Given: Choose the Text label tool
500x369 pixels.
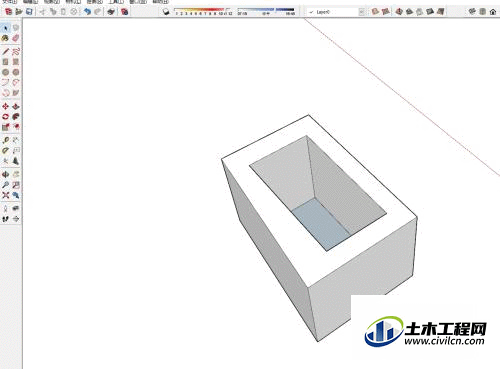Looking at the screenshot, I should tap(16, 151).
